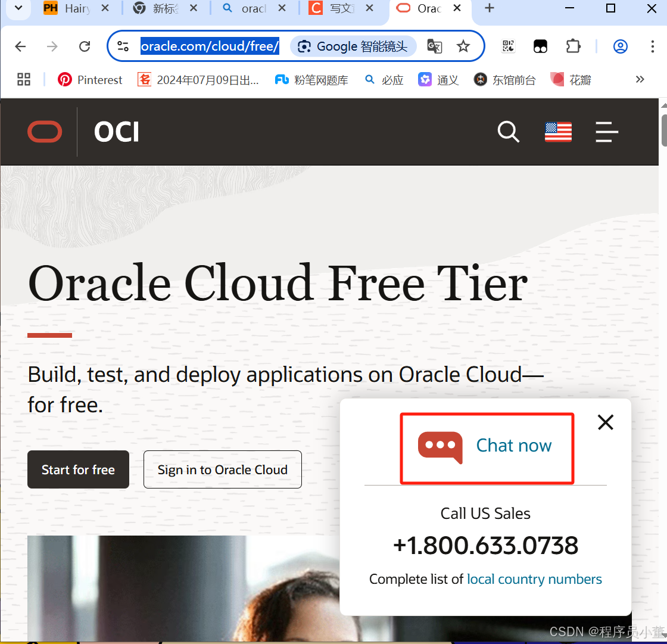
Task: Translate this page icon
Action: click(434, 46)
